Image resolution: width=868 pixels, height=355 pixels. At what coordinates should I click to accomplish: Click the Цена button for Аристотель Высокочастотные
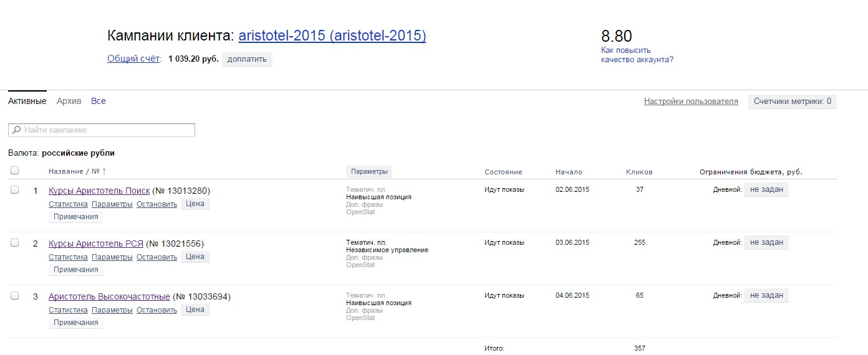(x=195, y=310)
